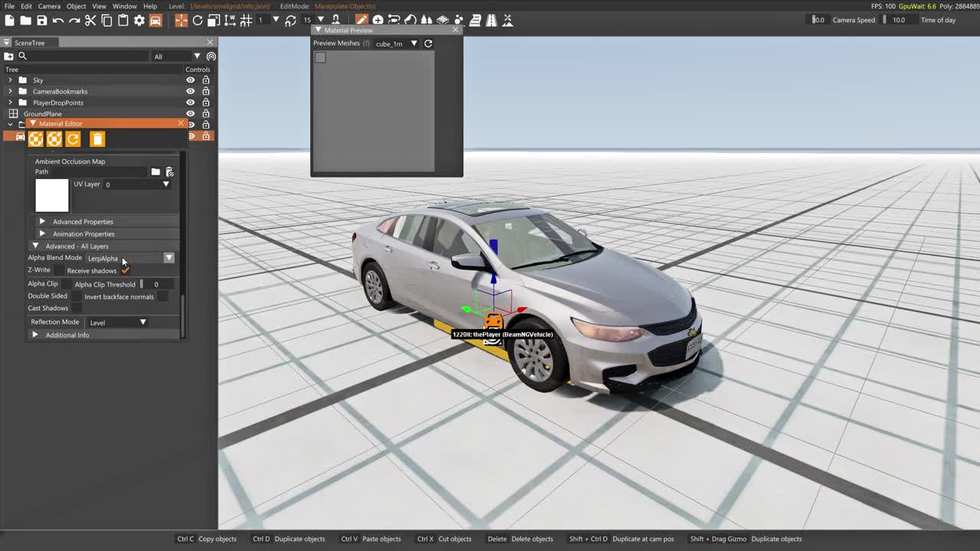980x551 pixels.
Task: Open the Reflection Mode Level dropdown
Action: tap(142, 322)
